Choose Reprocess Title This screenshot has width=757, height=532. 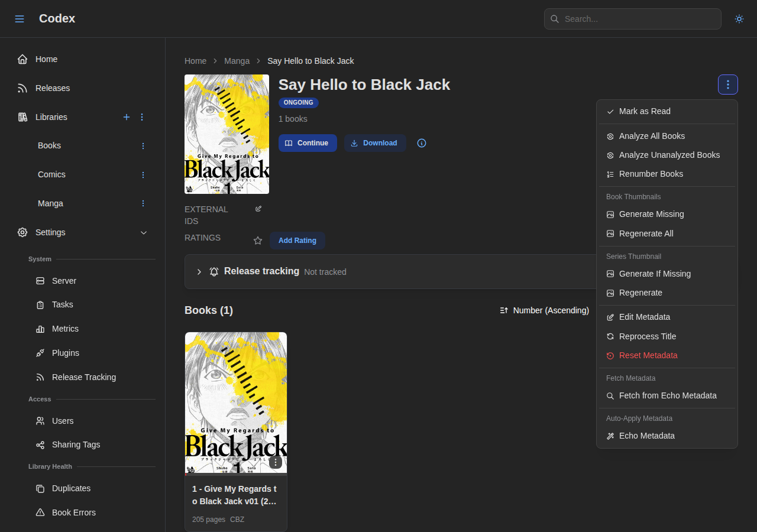coord(667,336)
